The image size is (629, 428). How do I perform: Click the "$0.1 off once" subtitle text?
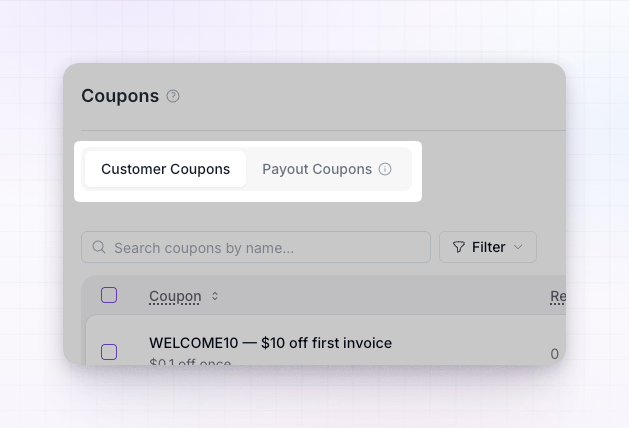pos(190,361)
